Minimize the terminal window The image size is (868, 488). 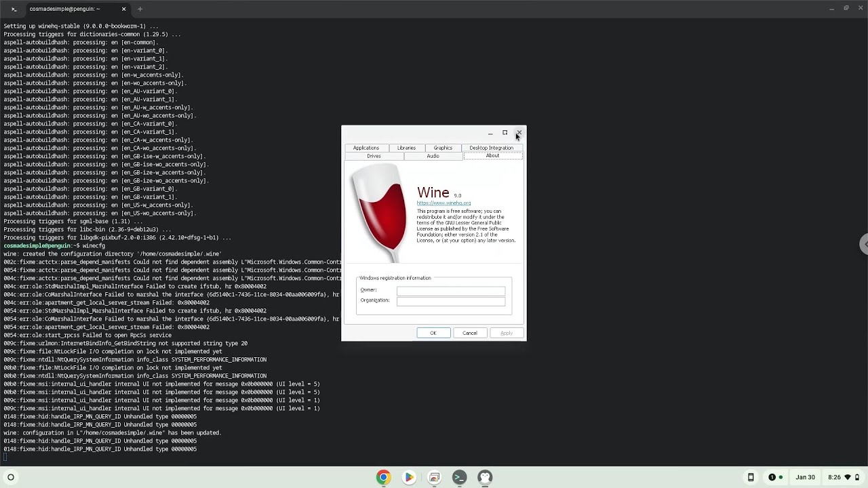point(831,8)
